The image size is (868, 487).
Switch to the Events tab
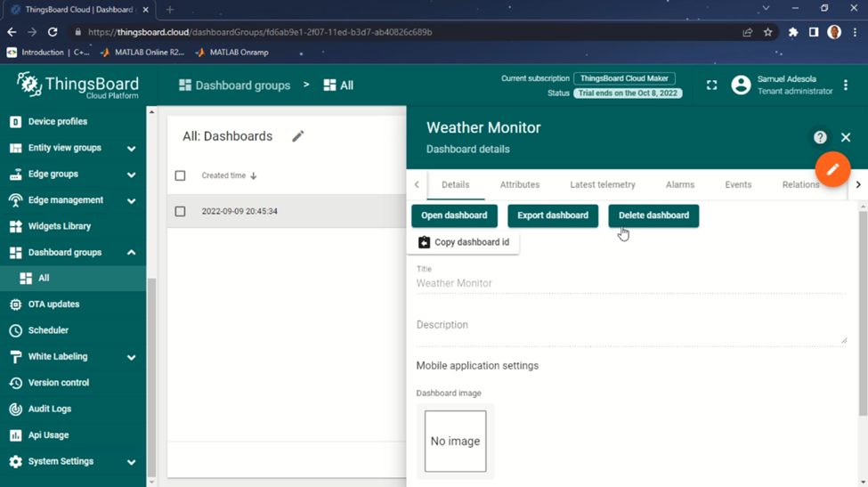[x=738, y=185]
